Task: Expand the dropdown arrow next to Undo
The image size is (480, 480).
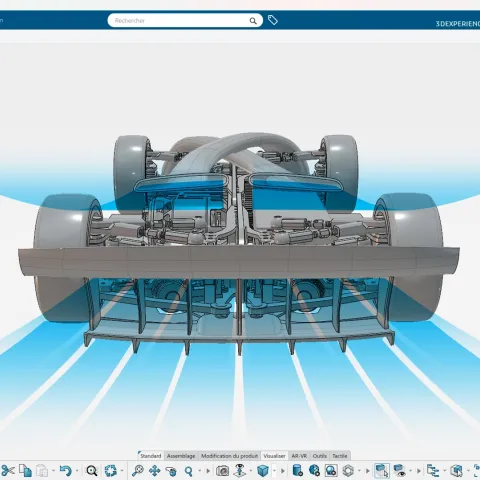Action: 77,471
